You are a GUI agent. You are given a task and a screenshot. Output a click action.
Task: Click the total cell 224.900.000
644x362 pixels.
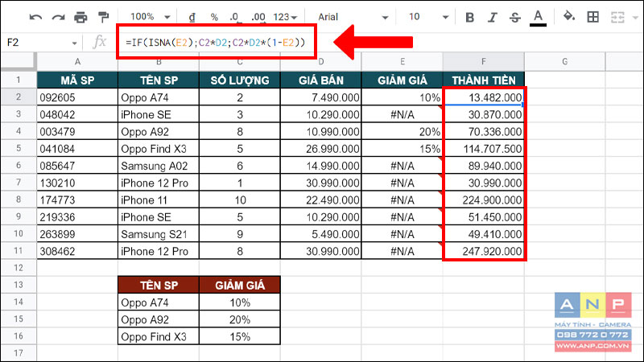pos(484,200)
